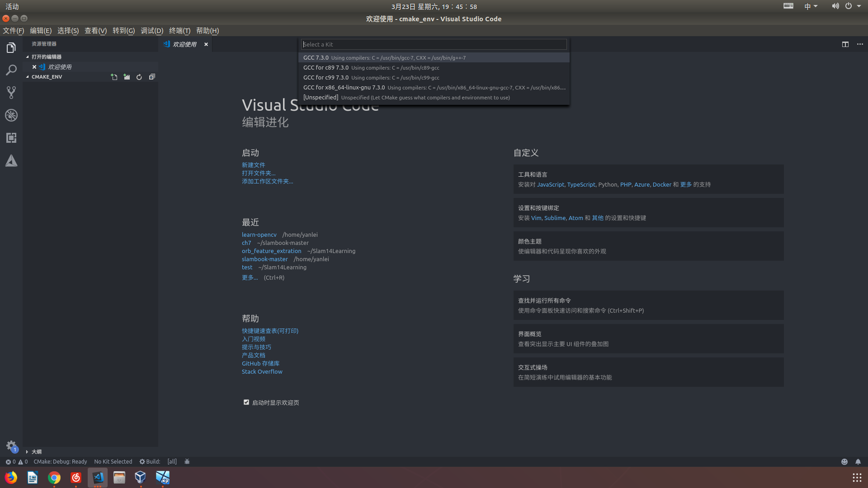Open the Source Control view

click(x=11, y=93)
